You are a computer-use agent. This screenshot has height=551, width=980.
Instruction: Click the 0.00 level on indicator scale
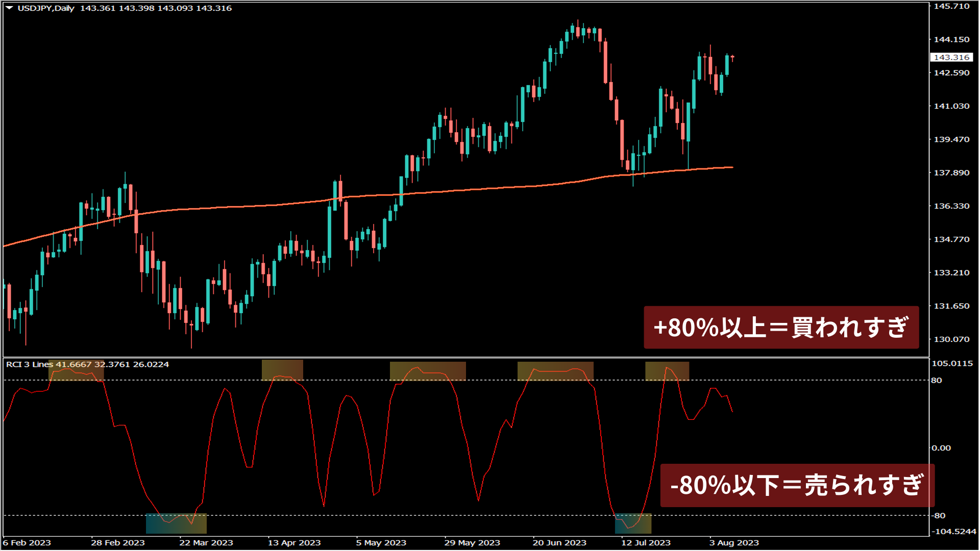tap(941, 448)
